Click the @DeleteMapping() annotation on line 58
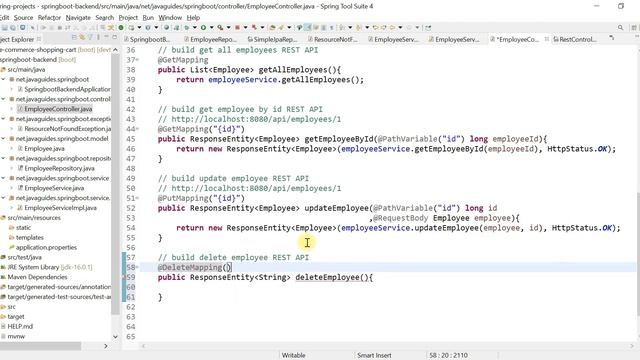Screen dimensions: 640x360 (x=194, y=267)
